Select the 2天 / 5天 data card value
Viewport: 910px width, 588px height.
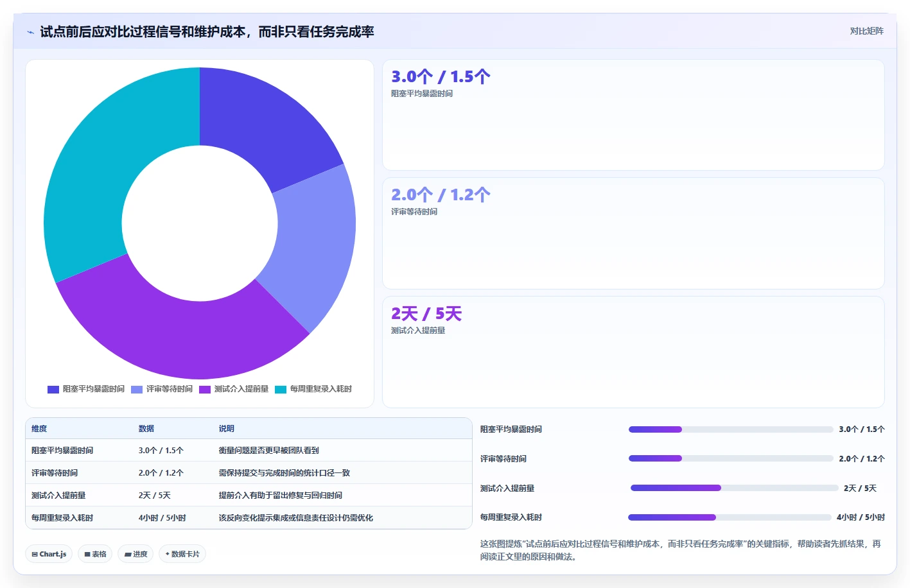click(x=426, y=313)
